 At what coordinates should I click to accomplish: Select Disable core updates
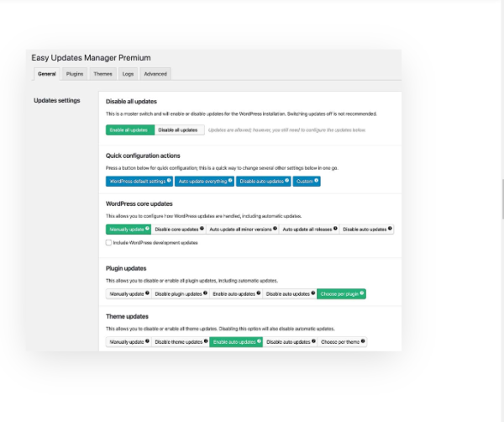(179, 229)
